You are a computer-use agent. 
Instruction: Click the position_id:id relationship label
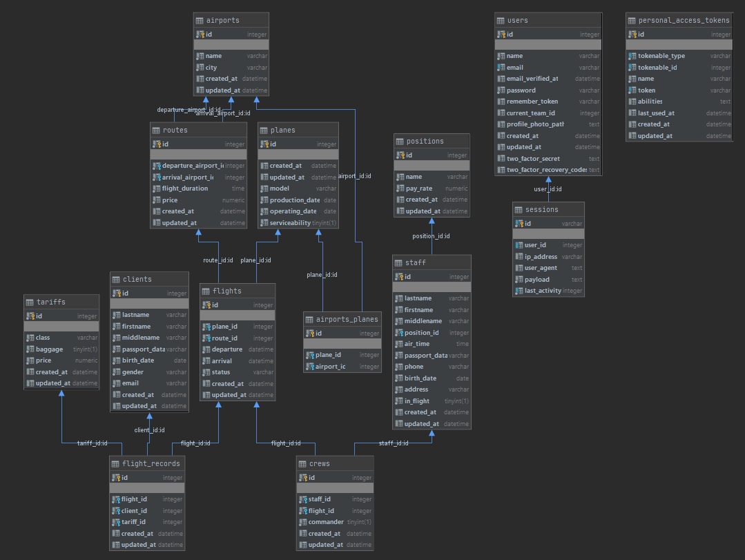click(x=431, y=236)
